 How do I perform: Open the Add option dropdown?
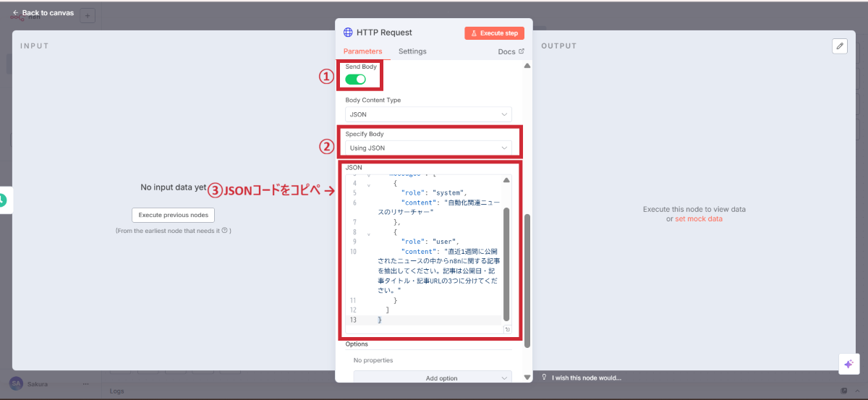coord(432,378)
